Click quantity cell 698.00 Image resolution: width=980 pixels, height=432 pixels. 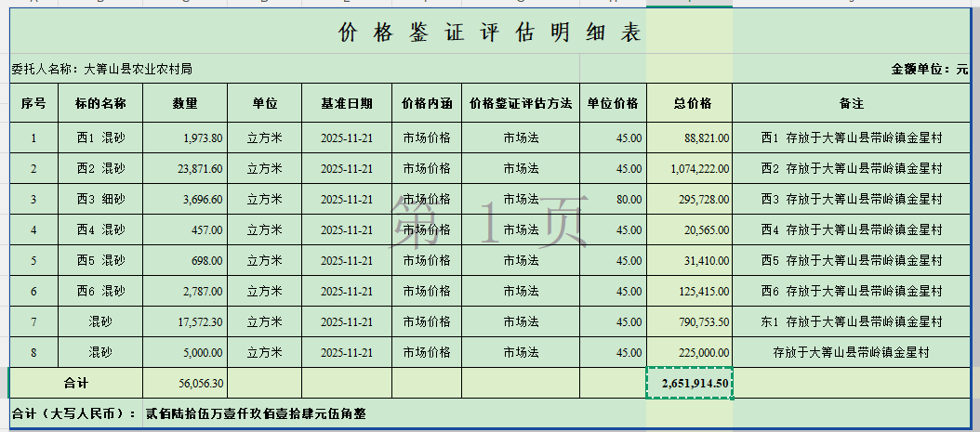coord(186,260)
